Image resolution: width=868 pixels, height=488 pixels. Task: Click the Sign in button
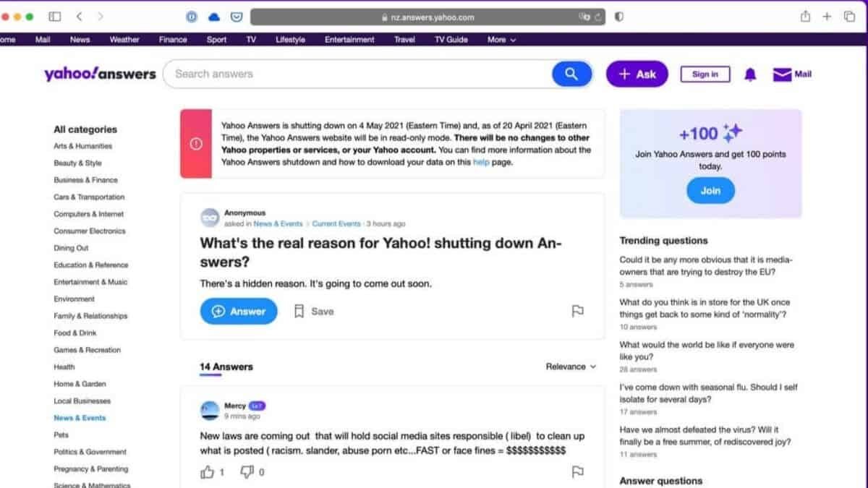[705, 74]
